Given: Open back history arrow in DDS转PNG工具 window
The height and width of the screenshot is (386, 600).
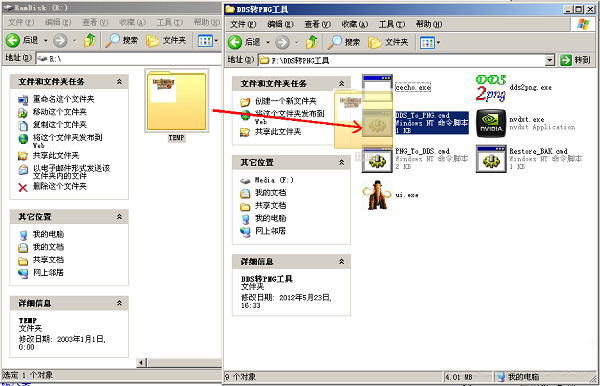Looking at the screenshot, I should coord(268,42).
